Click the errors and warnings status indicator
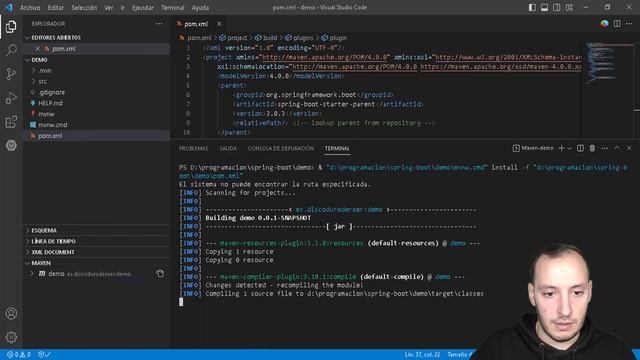This screenshot has width=640, height=360. coord(19,355)
